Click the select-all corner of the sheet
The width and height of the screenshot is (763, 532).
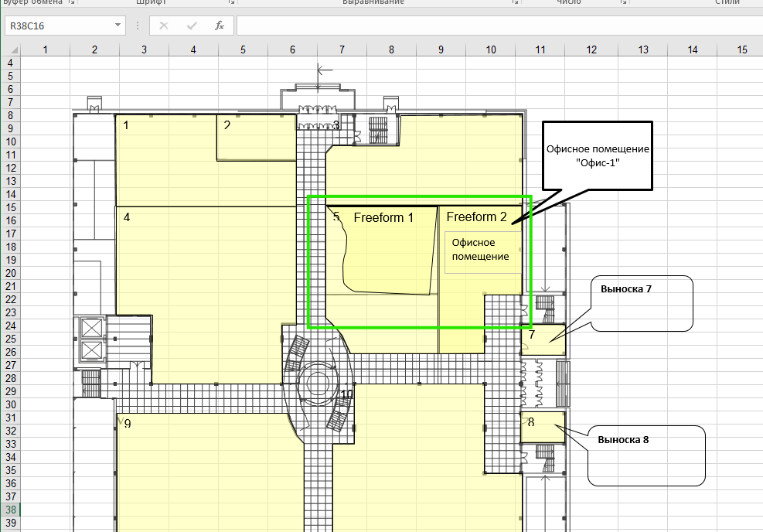tap(9, 49)
